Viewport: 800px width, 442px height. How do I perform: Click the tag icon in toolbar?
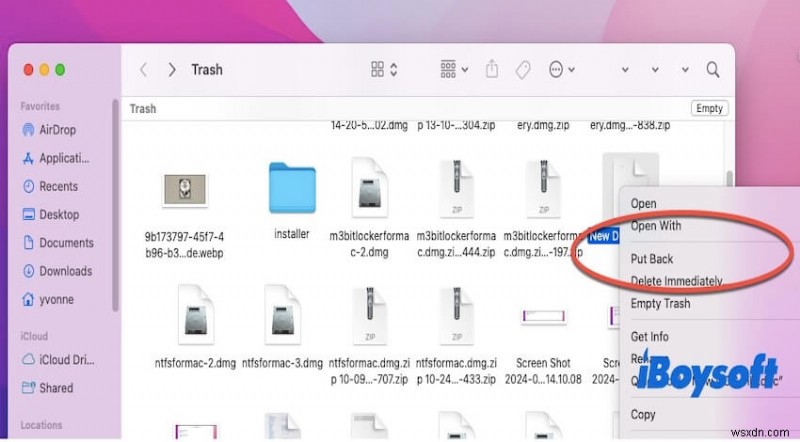click(x=523, y=70)
